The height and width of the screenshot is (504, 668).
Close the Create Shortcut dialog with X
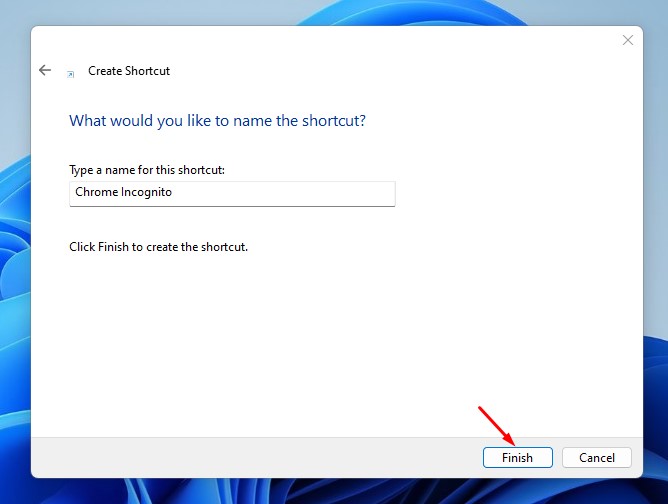[x=627, y=40]
